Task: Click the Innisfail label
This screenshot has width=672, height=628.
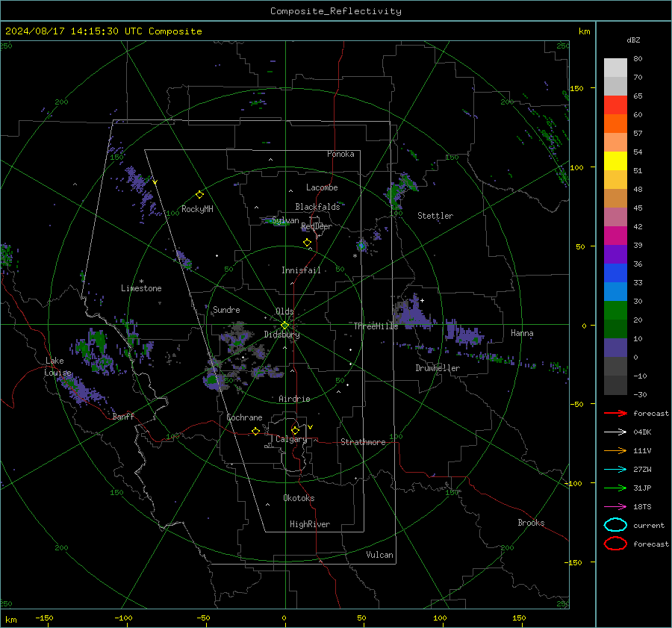Action: click(301, 270)
